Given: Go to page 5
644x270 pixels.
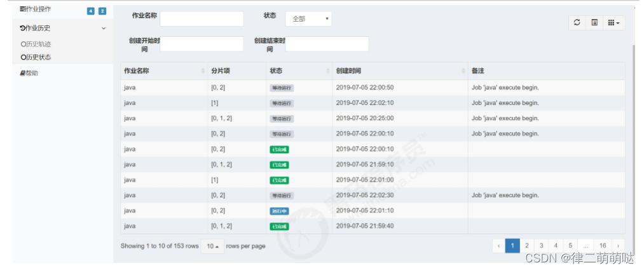Looking at the screenshot, I should pos(570,246).
